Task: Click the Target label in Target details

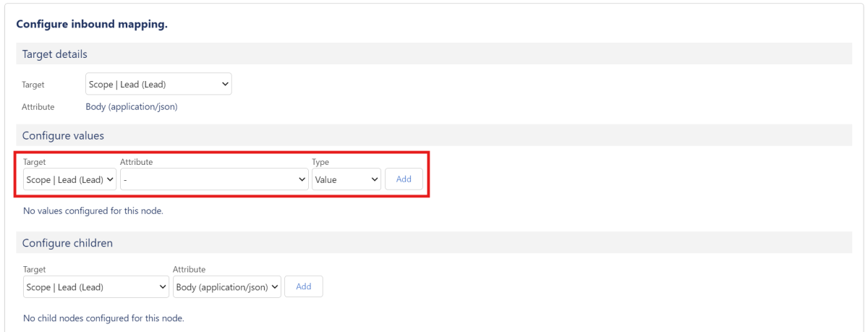Action: pos(33,85)
